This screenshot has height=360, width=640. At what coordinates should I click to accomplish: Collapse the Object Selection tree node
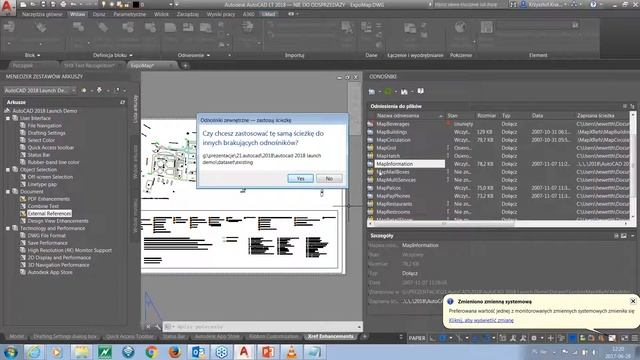8,170
